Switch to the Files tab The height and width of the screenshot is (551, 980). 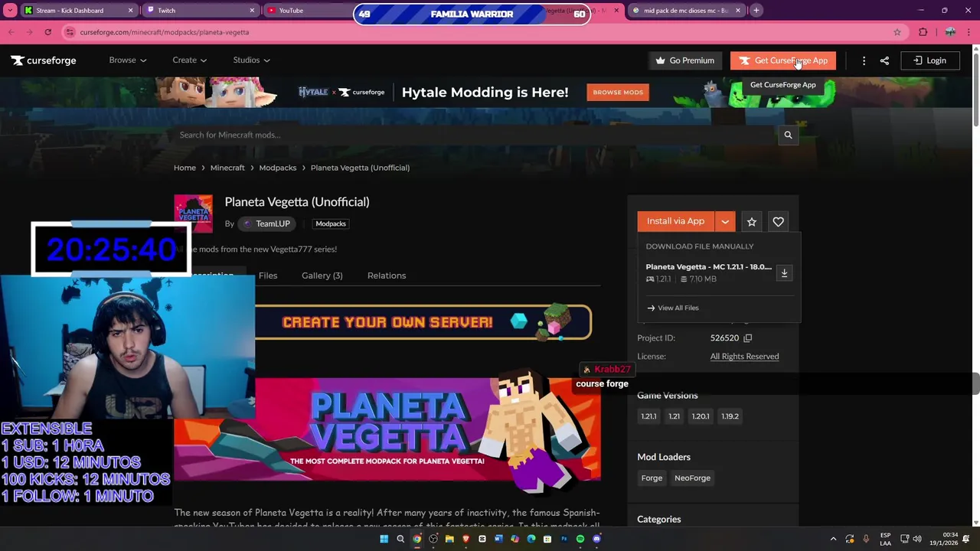pos(268,275)
